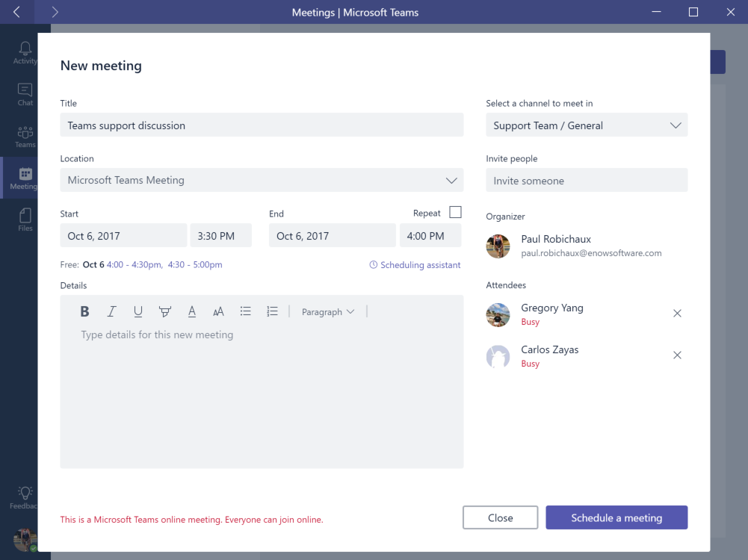This screenshot has height=560, width=748.
Task: Open the Paragraph style dropdown
Action: click(x=328, y=311)
